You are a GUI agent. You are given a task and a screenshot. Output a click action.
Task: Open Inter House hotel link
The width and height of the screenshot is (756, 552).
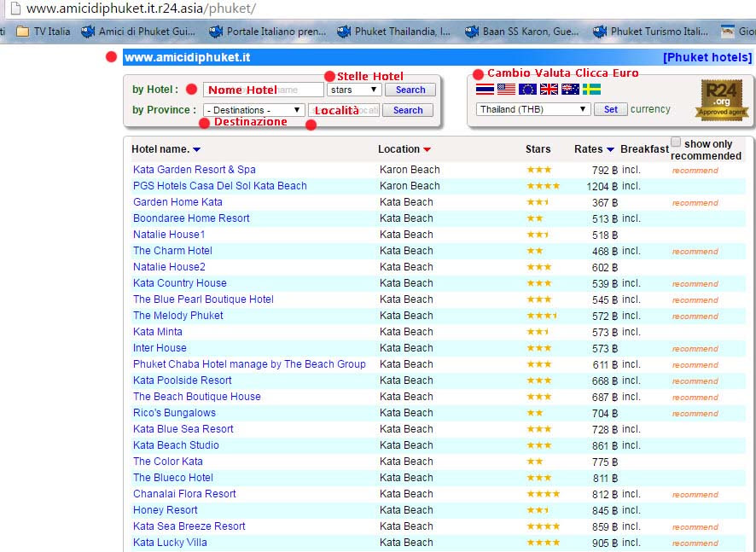(160, 347)
